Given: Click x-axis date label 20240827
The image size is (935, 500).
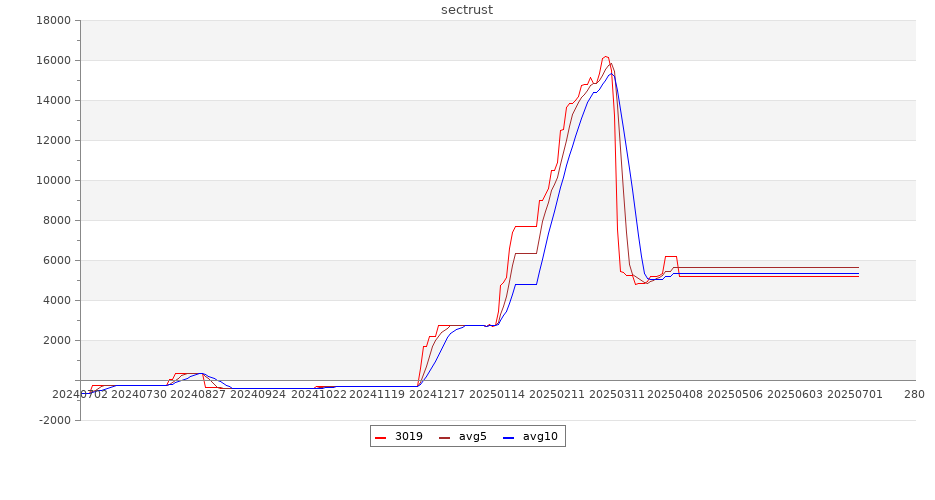Looking at the screenshot, I should 198,394.
